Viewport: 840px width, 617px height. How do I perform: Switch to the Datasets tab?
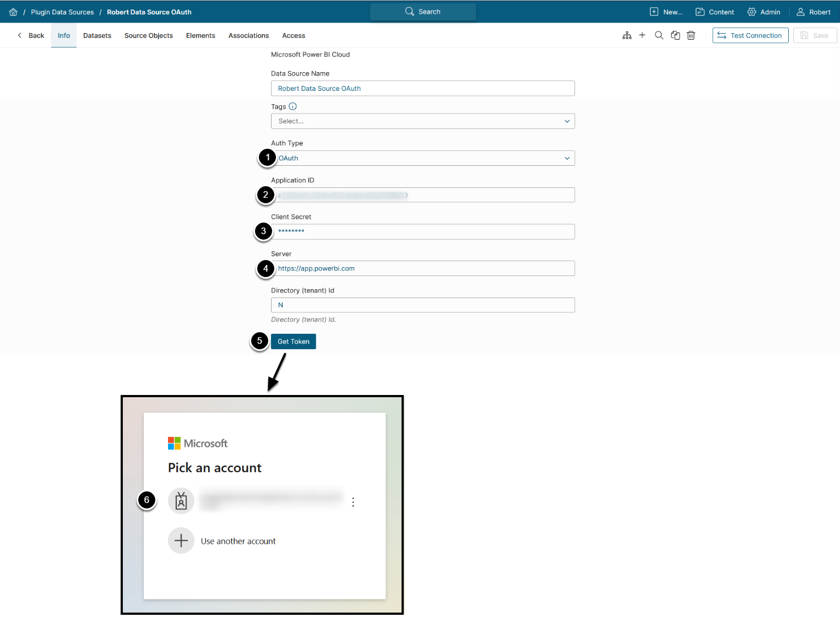[x=97, y=35]
